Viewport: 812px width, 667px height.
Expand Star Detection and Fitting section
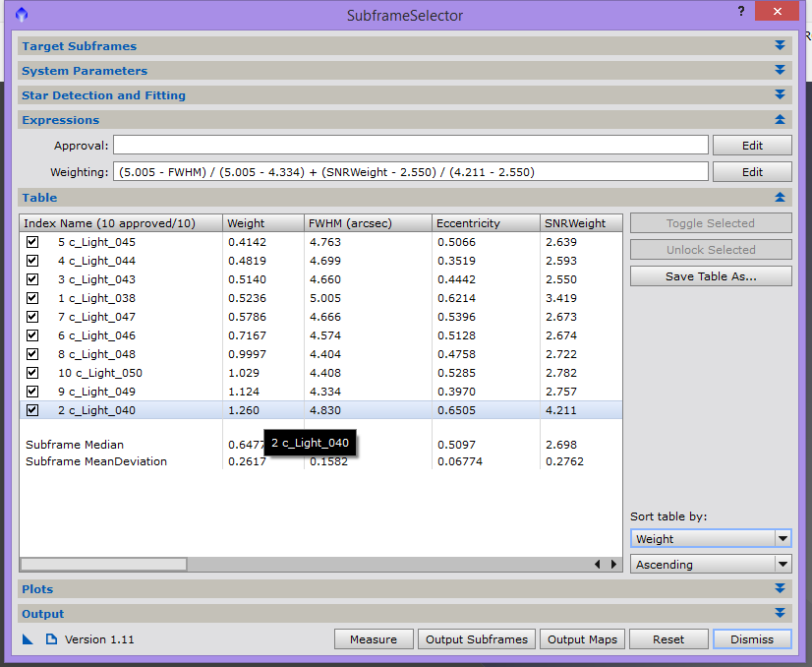[x=780, y=95]
